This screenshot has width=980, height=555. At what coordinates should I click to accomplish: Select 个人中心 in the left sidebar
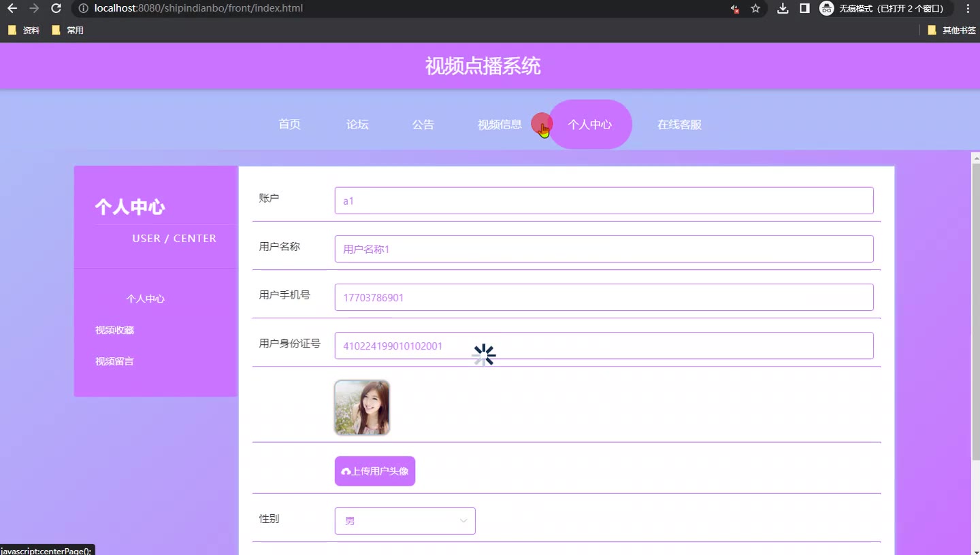145,299
